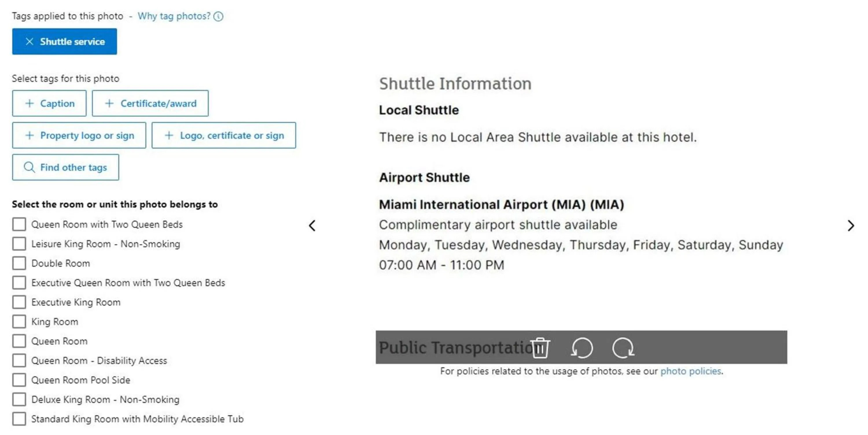Image resolution: width=868 pixels, height=435 pixels.
Task: Advance to the next photo with right chevron
Action: [x=852, y=226]
